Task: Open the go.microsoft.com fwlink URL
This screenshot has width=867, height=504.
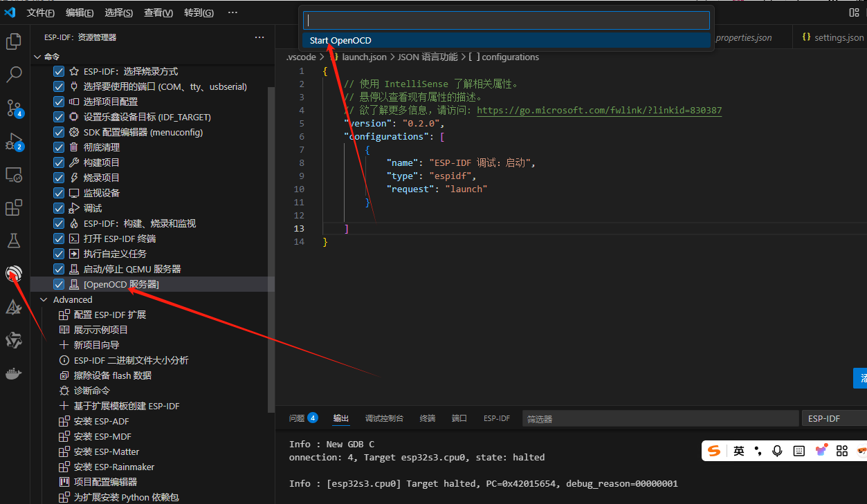Action: 599,111
